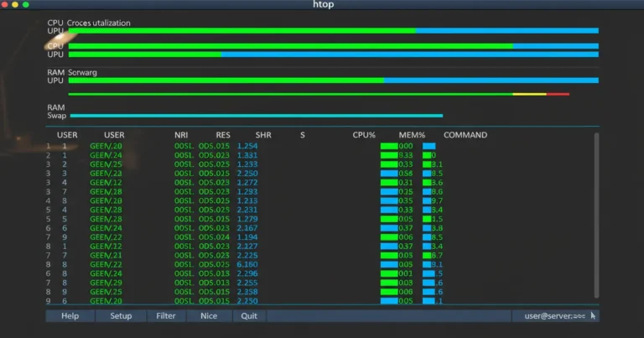Click the Croces utalization label
This screenshot has width=644, height=338.
tap(99, 23)
